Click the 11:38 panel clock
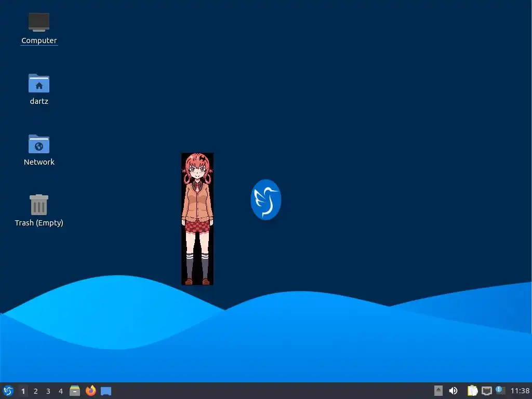This screenshot has width=532, height=399. click(520, 391)
